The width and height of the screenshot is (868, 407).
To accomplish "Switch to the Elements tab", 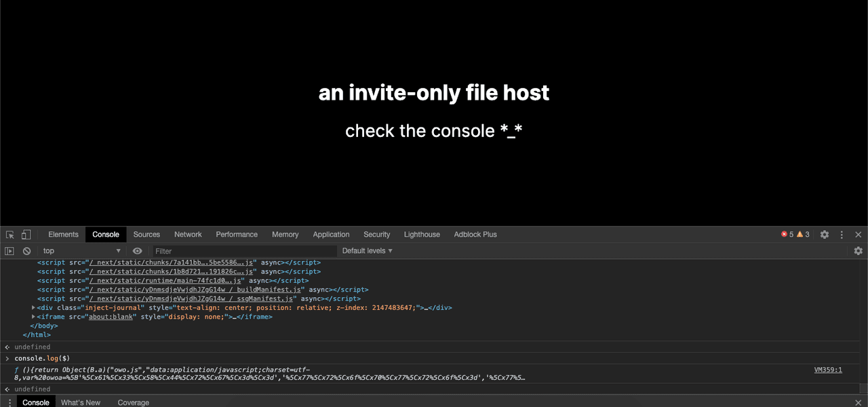I will [63, 235].
